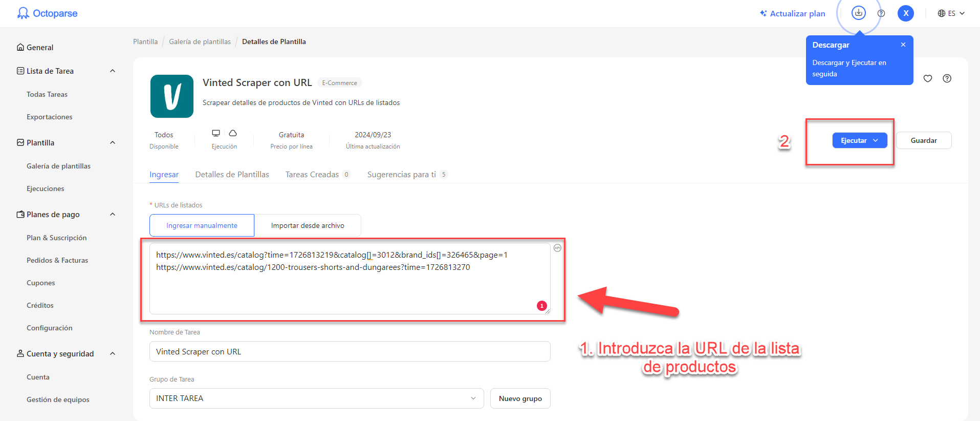
Task: Collapse the Lista de Tarea section
Action: click(x=113, y=71)
